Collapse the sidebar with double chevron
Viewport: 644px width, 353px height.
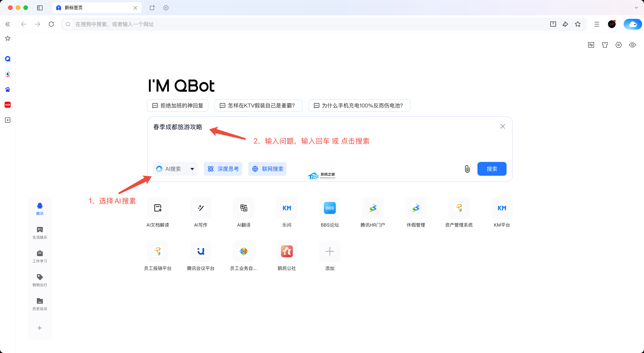click(x=8, y=24)
